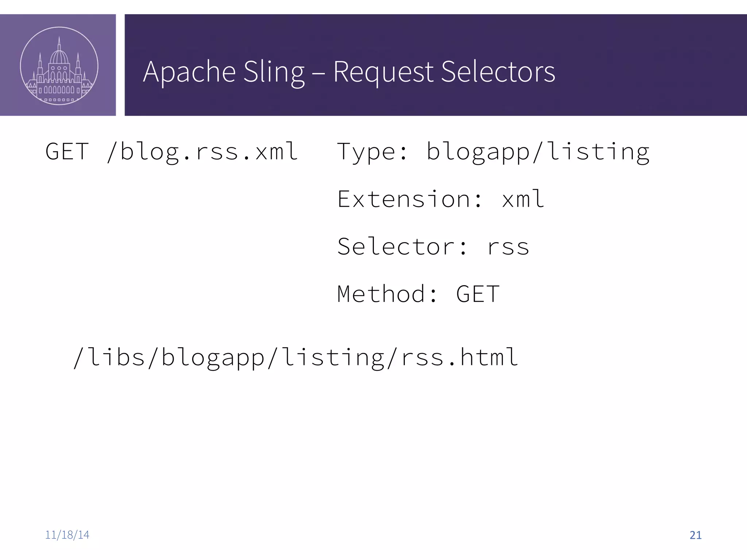
Task: Click the "Type:" label
Action: pyautogui.click(x=372, y=151)
